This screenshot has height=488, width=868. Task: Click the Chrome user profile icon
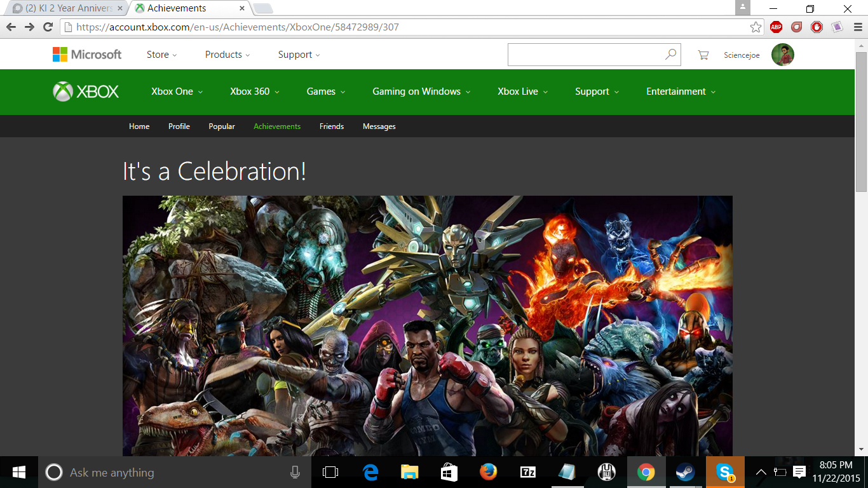tap(743, 8)
